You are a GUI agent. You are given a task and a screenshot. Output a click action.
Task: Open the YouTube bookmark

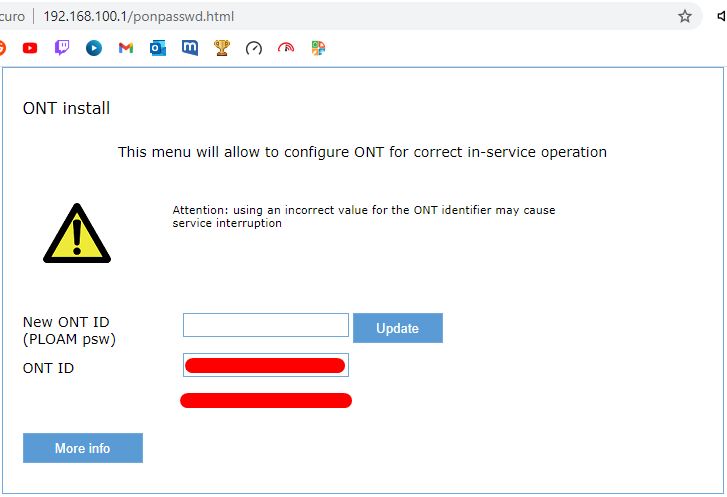tap(30, 48)
